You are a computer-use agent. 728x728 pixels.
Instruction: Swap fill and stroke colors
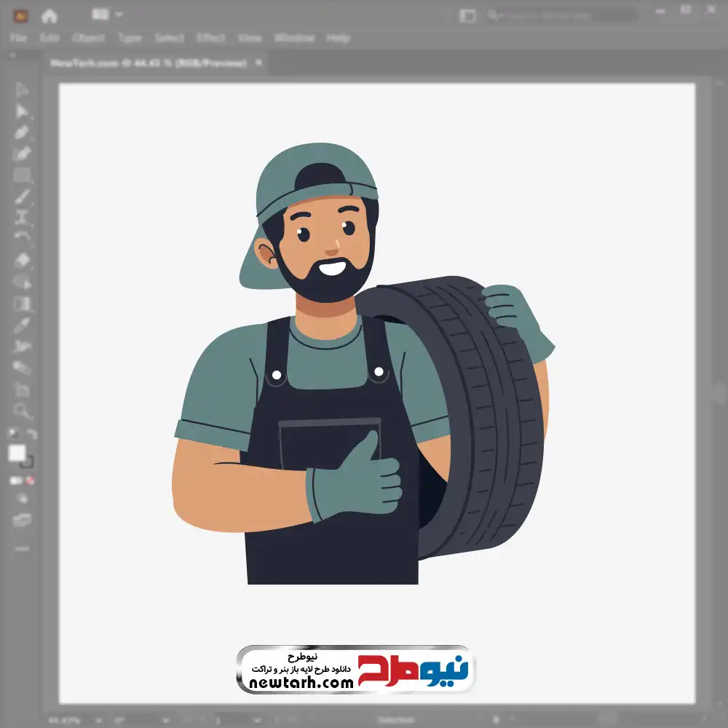pos(32,435)
